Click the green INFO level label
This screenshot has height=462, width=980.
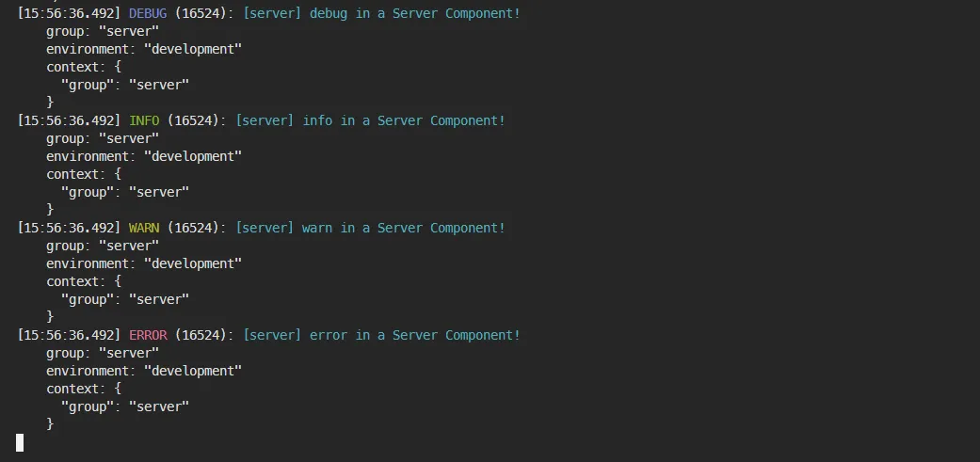coord(144,120)
